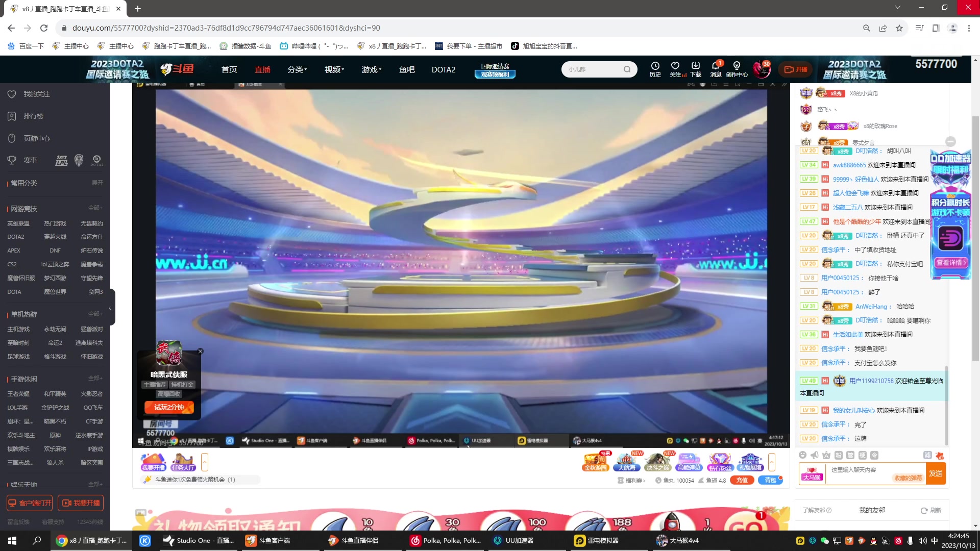Open the 视频 dropdown menu
The image size is (980, 551).
click(334, 69)
